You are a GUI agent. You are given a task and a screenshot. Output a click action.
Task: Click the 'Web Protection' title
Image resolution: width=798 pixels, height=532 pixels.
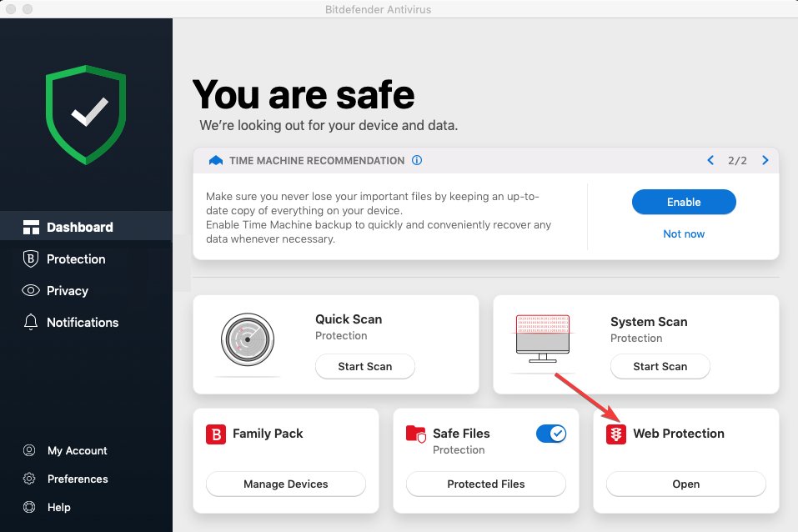pyautogui.click(x=679, y=434)
